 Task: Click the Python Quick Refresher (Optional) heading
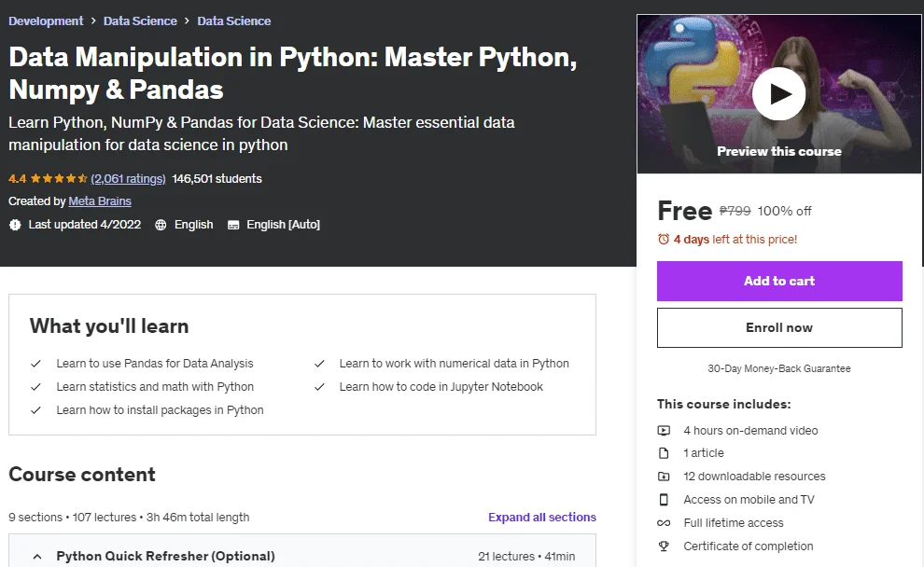coord(165,556)
